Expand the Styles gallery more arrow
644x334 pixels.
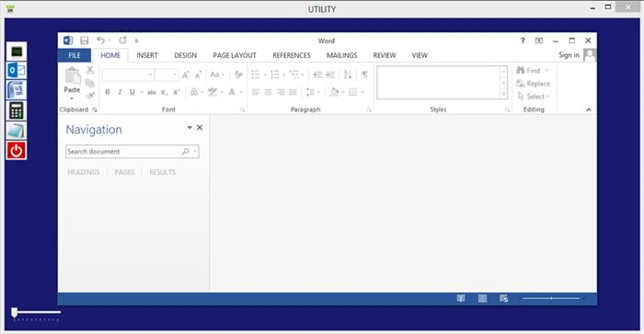503,94
